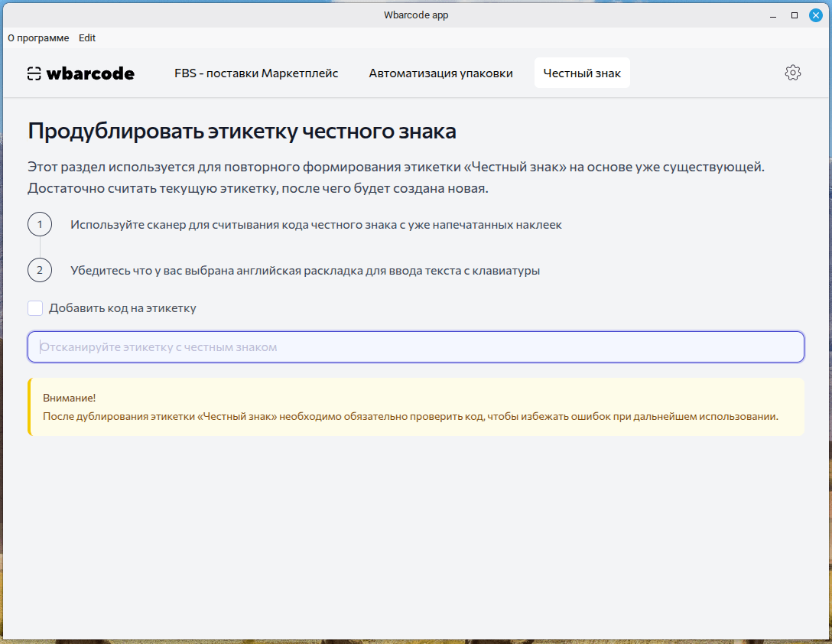
Task: Click the Wbarcode app title bar text
Action: tap(416, 15)
